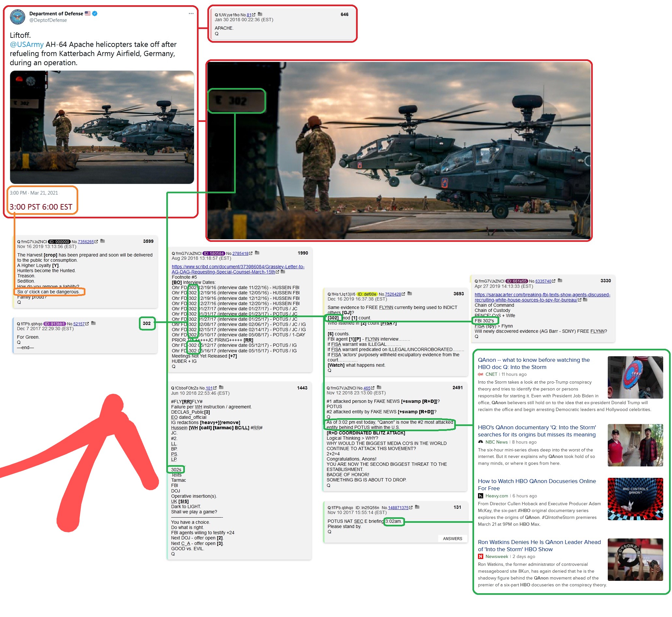Open the scribd Grassley-Letter document link

[238, 269]
